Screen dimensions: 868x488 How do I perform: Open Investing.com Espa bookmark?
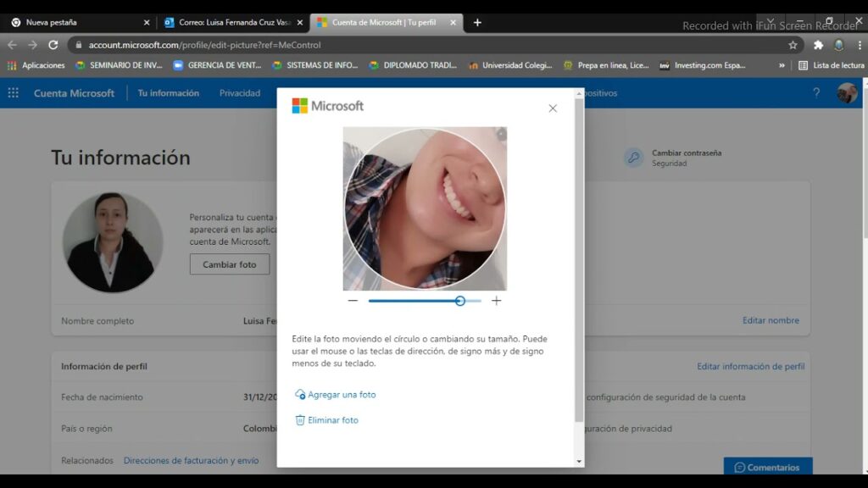click(x=702, y=65)
